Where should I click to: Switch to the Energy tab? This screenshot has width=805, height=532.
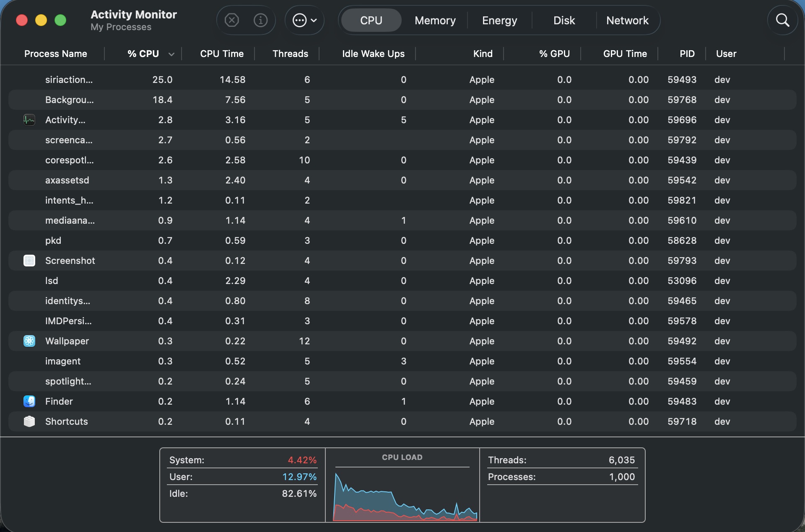(x=499, y=20)
